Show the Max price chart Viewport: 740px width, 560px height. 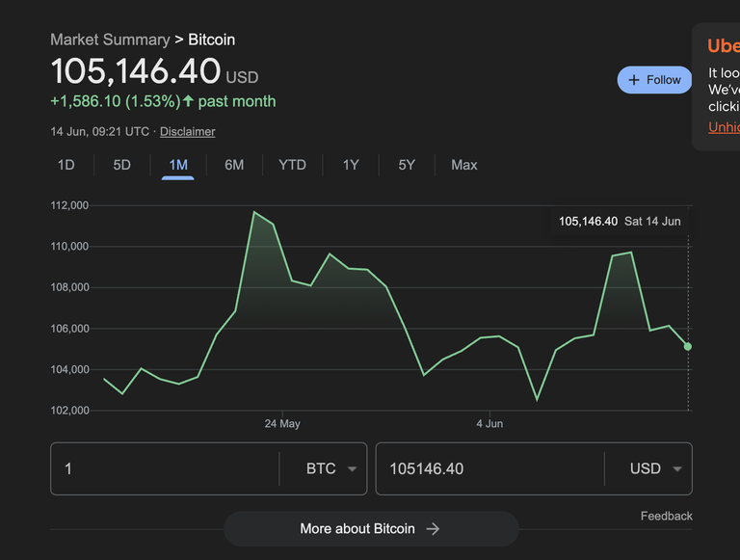click(463, 165)
